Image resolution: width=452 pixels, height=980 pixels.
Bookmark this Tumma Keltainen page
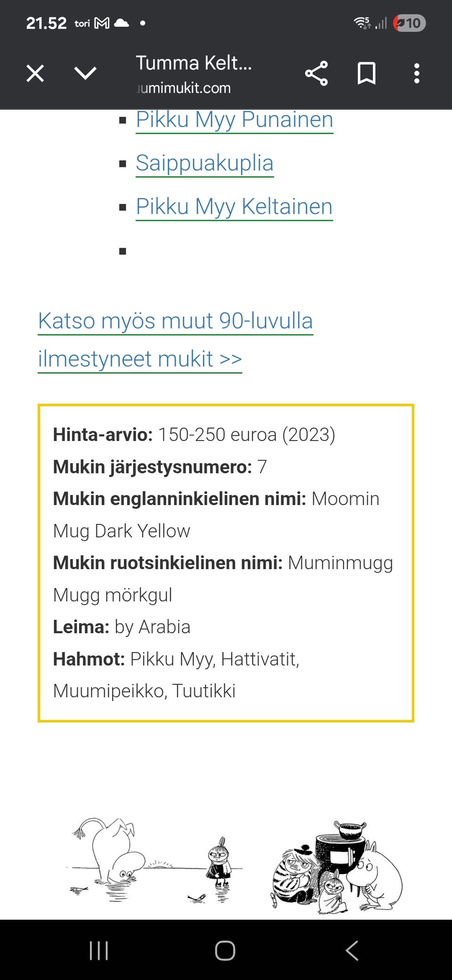(x=366, y=73)
